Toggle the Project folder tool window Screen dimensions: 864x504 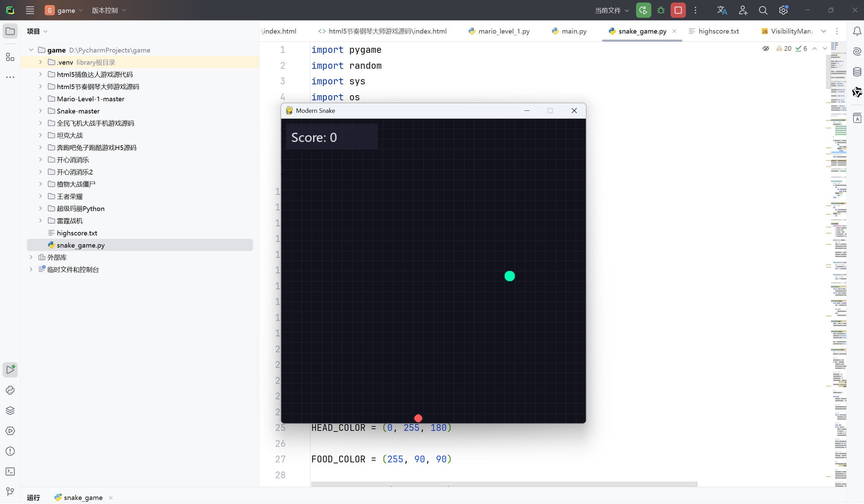click(x=10, y=31)
